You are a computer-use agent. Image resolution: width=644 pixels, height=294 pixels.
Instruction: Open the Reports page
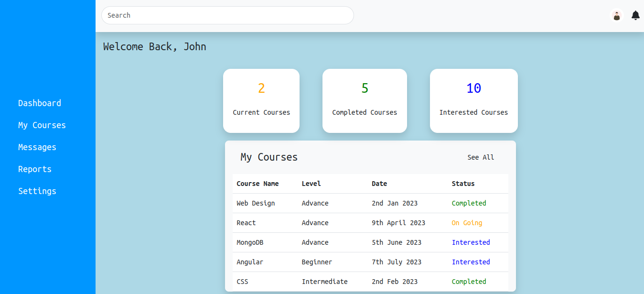34,169
